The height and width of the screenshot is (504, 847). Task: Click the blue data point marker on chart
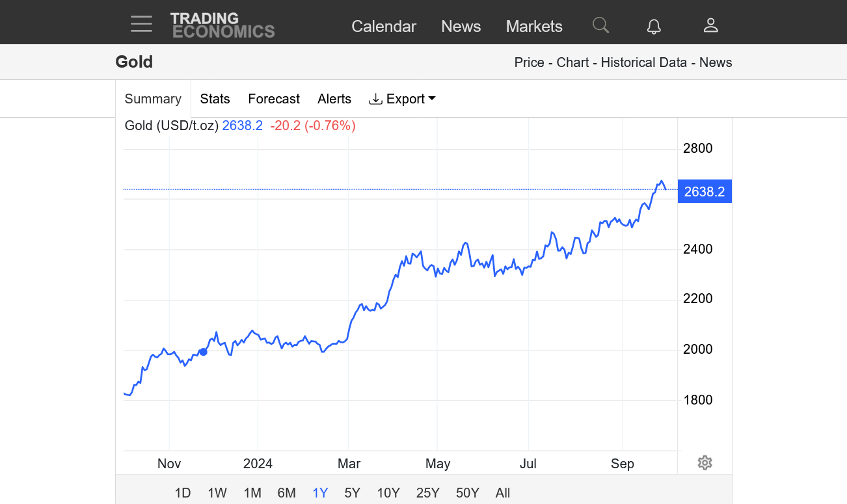[x=203, y=352]
